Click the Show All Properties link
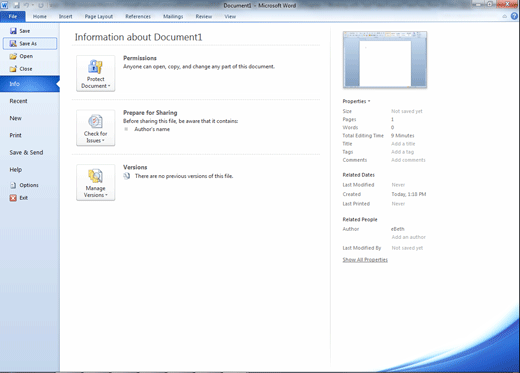Screen dimensions: 520x373 365,260
